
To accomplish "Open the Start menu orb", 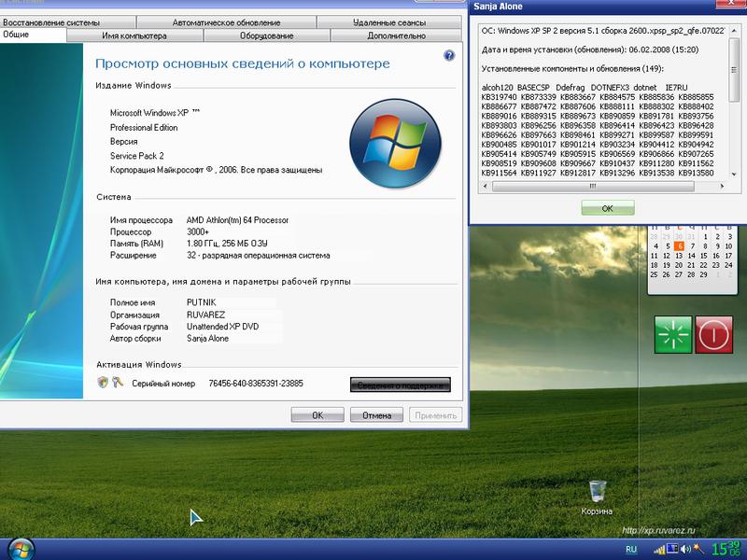I will click(21, 550).
